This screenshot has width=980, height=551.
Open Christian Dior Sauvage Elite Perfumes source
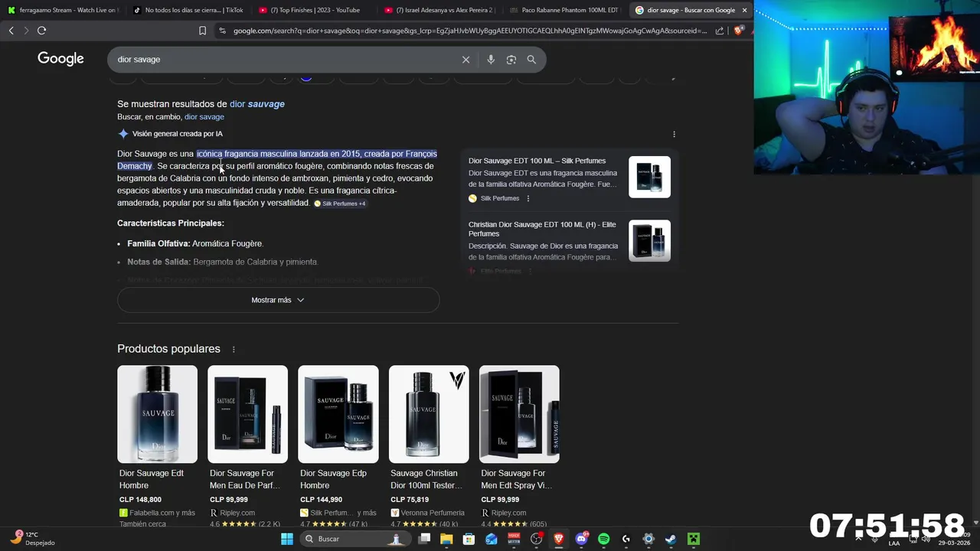542,229
